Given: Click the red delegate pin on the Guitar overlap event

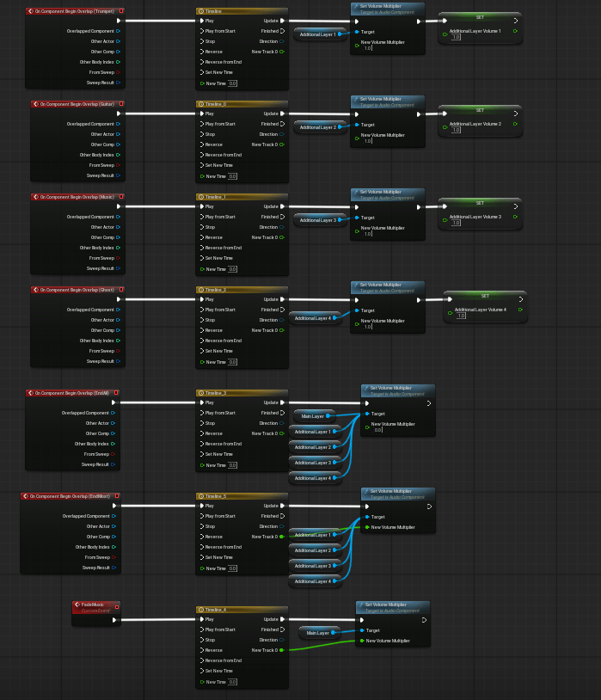Looking at the screenshot, I should point(120,104).
